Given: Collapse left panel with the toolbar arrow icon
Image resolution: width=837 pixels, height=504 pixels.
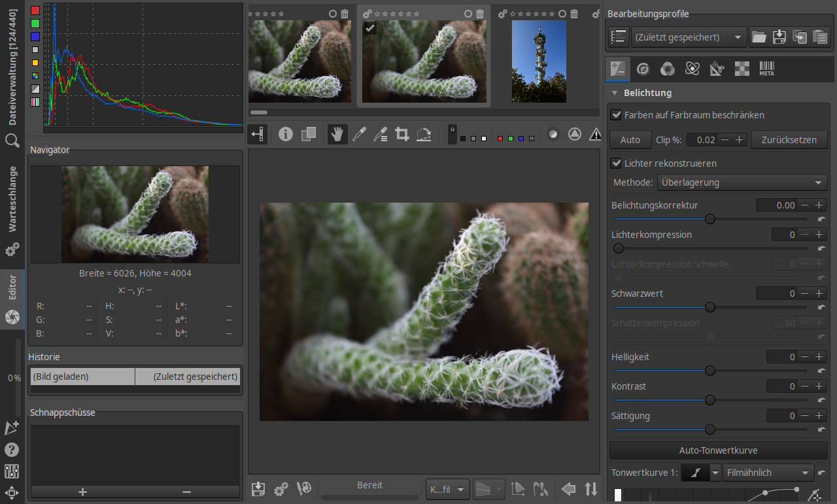Looking at the screenshot, I should tap(258, 135).
